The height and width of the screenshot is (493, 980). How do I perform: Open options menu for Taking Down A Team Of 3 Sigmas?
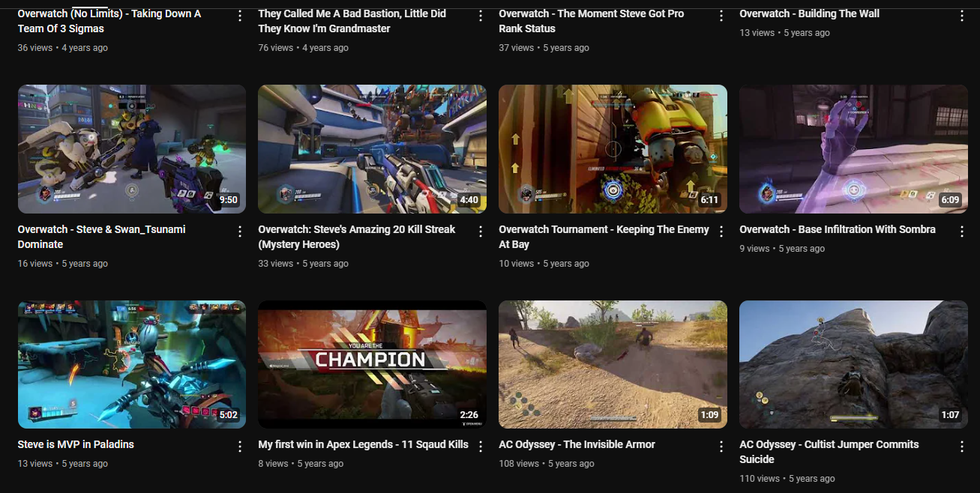240,16
